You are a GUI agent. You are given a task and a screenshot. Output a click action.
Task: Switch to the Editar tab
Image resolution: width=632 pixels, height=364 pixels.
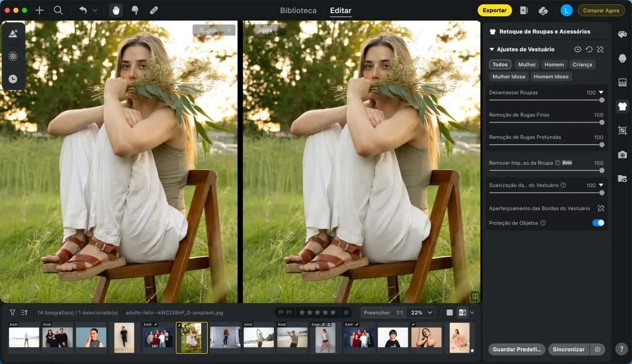click(x=341, y=11)
